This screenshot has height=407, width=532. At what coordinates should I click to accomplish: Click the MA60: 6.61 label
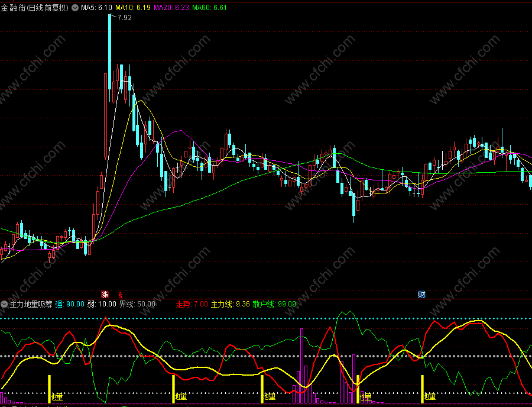[209, 8]
